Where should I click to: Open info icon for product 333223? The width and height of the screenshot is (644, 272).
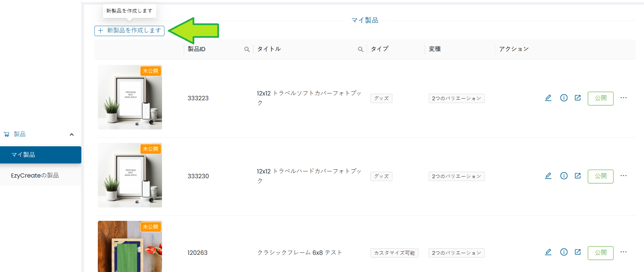click(564, 98)
